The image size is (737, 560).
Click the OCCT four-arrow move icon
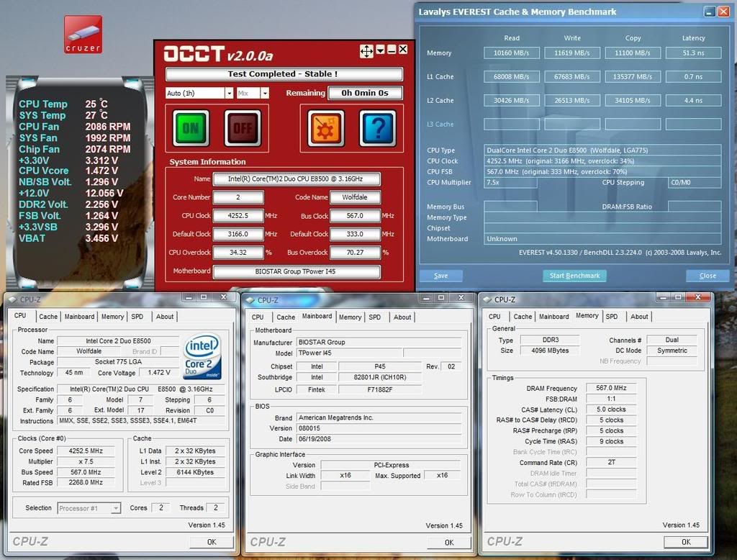pyautogui.click(x=366, y=50)
